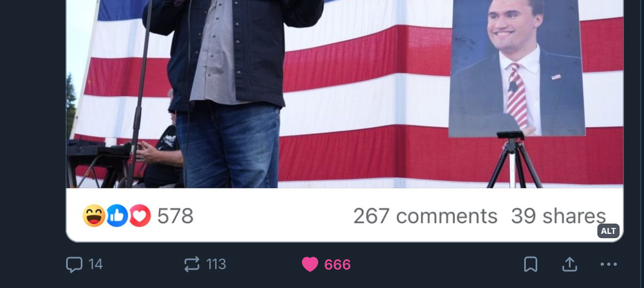Open the 267 comments text
Viewport: 644px width, 288px height.
pos(425,216)
